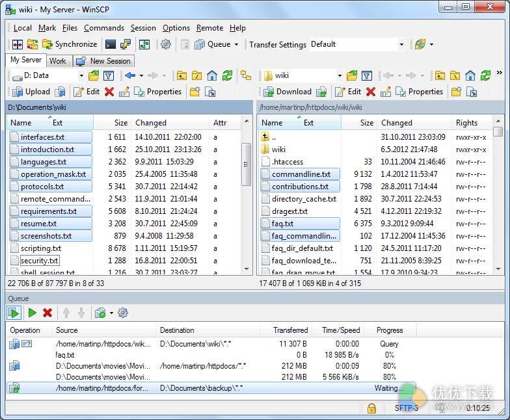This screenshot has height=420, width=510.
Task: Expand the Queue dropdown arrow
Action: (x=237, y=44)
